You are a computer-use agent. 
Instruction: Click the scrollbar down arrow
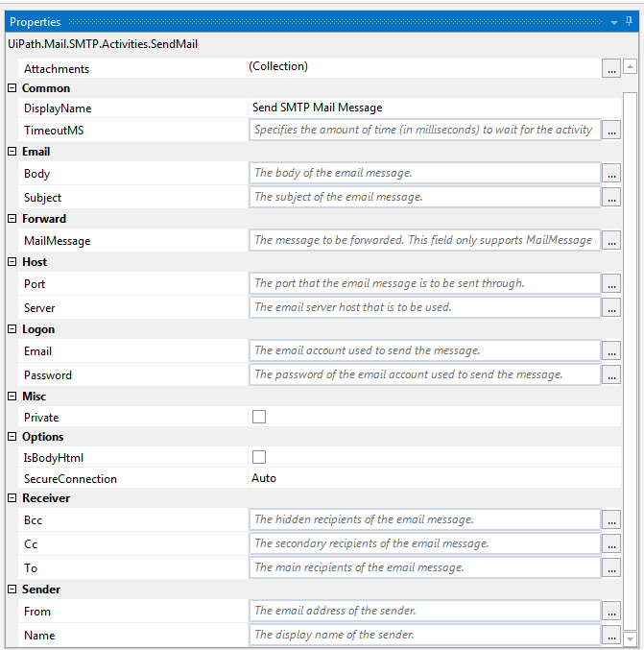630,638
